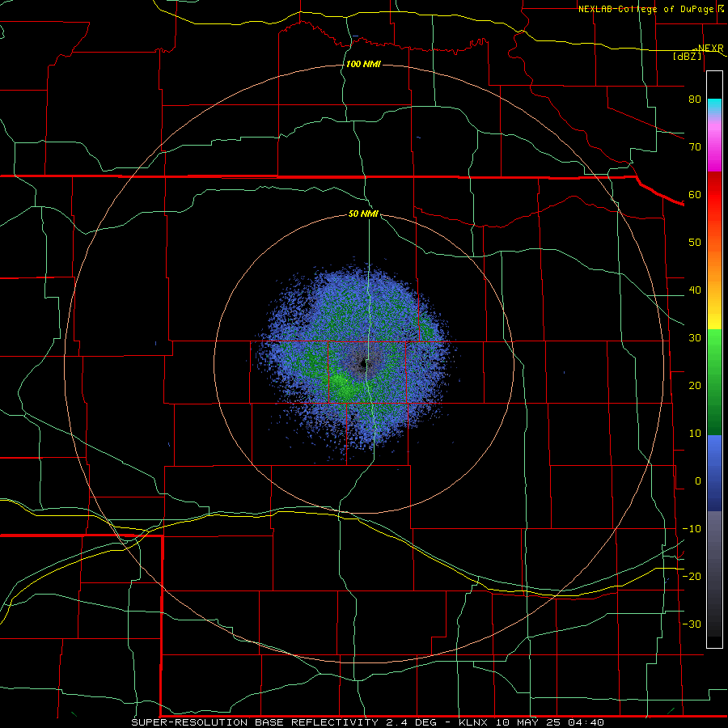The width and height of the screenshot is (728, 728).
Task: Click the NEXR label above the scale
Action: coord(710,48)
